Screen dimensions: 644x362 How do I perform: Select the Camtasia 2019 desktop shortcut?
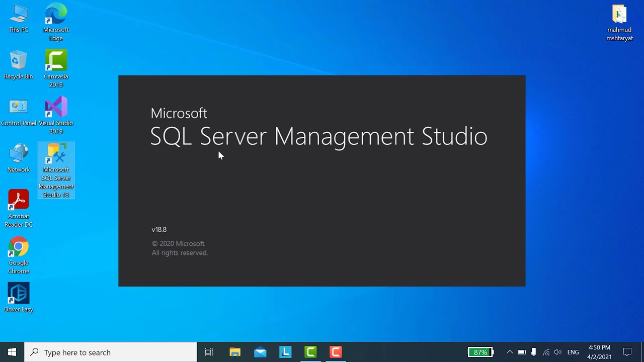click(x=56, y=69)
